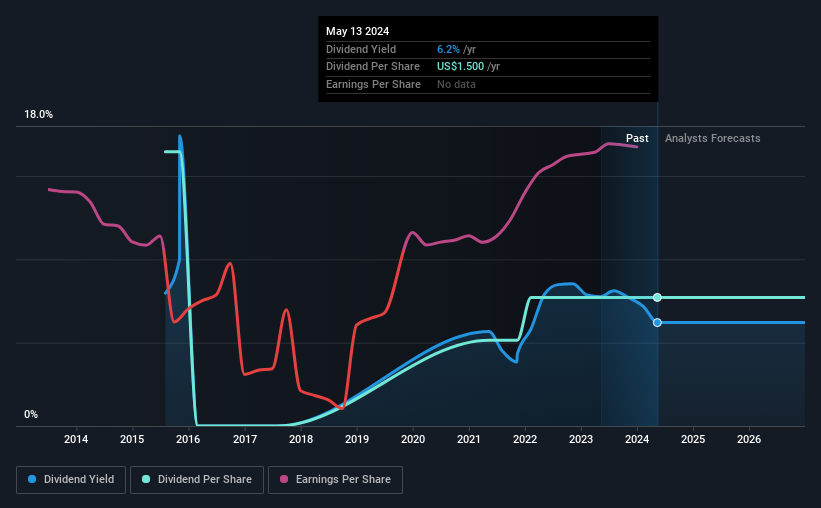Click the 18.0% y-axis label
821x508 pixels.
coord(38,115)
